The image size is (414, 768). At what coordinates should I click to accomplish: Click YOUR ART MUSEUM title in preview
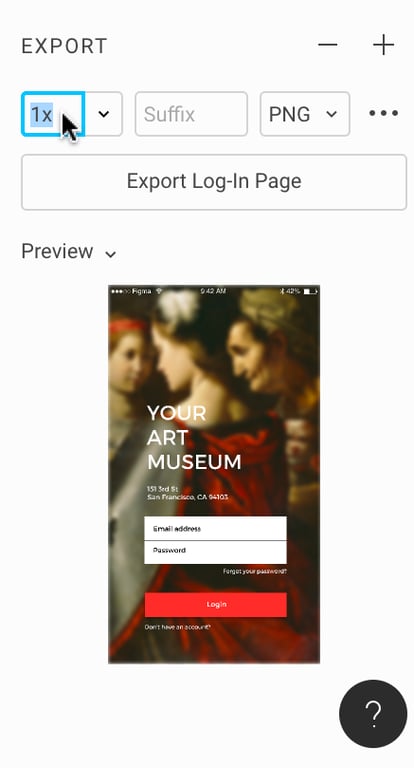click(x=194, y=437)
